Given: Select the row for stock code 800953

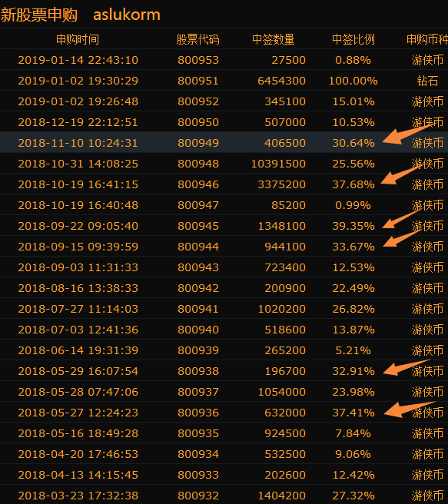Looking at the screenshot, I should pyautogui.click(x=224, y=60).
